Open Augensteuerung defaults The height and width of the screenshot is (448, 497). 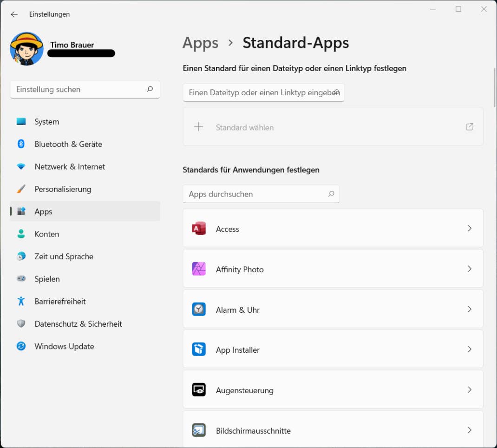pyautogui.click(x=333, y=389)
